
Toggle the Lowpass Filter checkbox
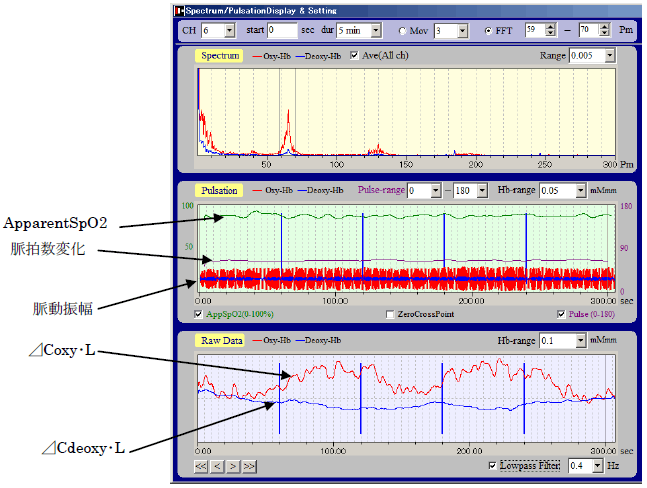pyautogui.click(x=491, y=466)
